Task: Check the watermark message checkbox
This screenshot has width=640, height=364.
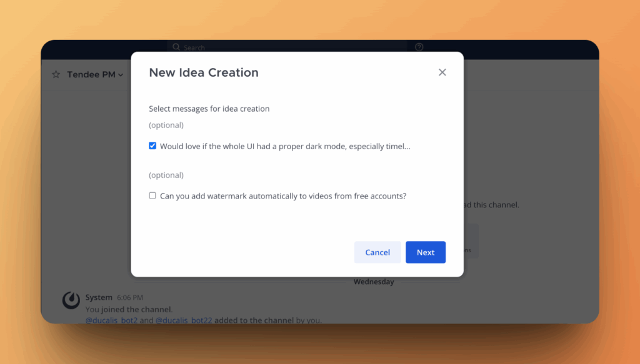Action: tap(152, 195)
